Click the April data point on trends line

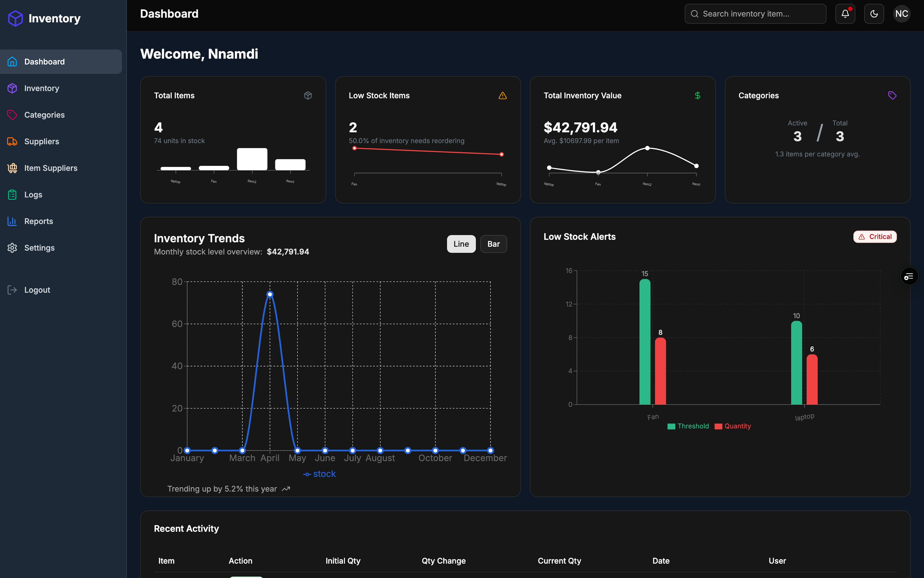click(x=270, y=294)
